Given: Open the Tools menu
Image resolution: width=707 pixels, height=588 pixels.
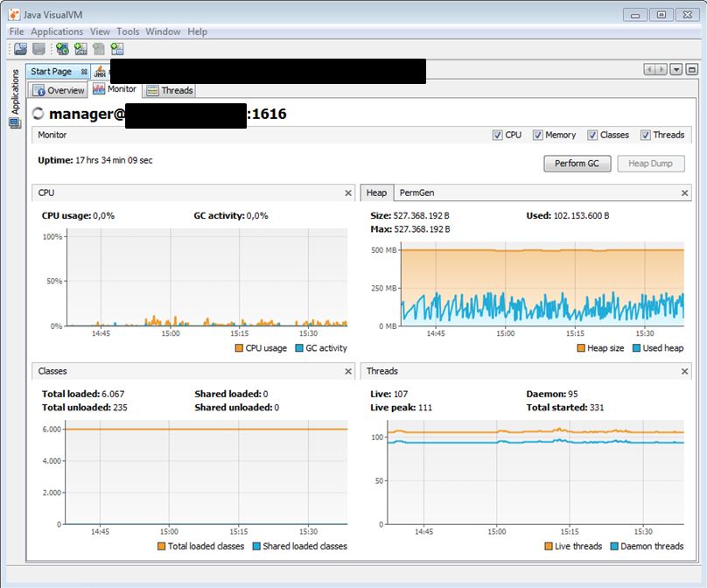Looking at the screenshot, I should [x=128, y=31].
